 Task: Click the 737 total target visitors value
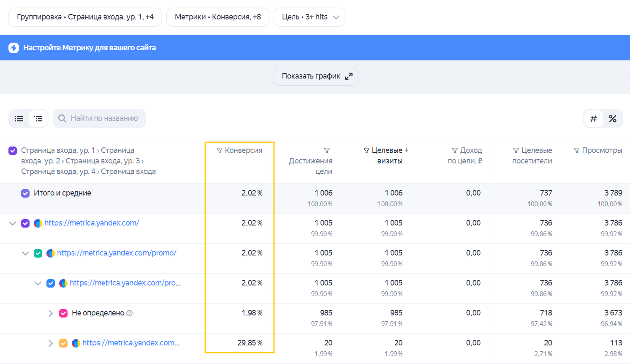pyautogui.click(x=546, y=193)
